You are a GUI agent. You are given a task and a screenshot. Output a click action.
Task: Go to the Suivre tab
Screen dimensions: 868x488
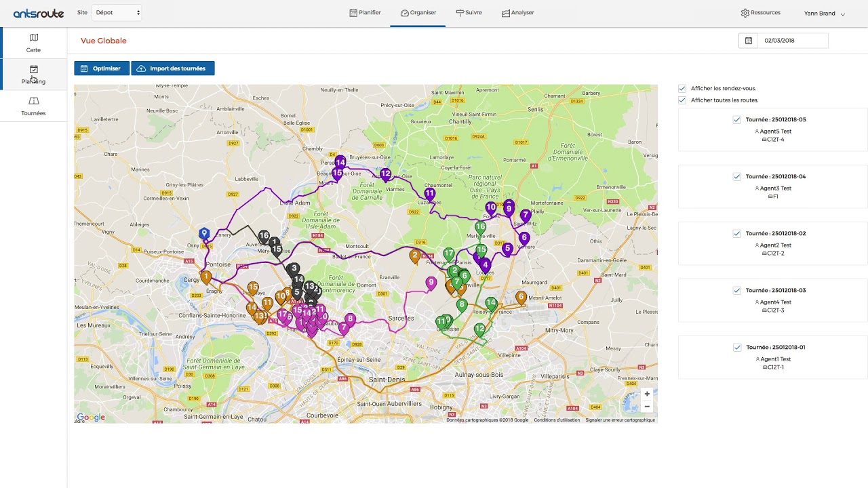tap(469, 13)
